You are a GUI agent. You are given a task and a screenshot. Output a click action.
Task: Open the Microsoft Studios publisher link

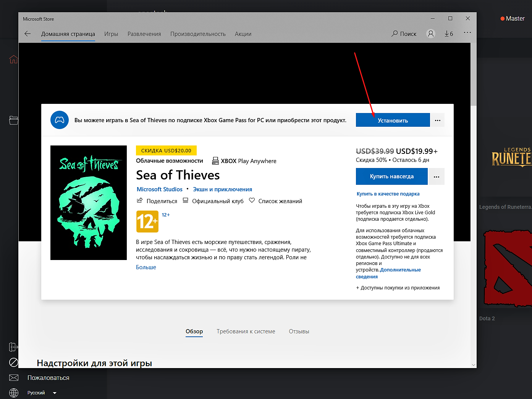[x=160, y=189]
